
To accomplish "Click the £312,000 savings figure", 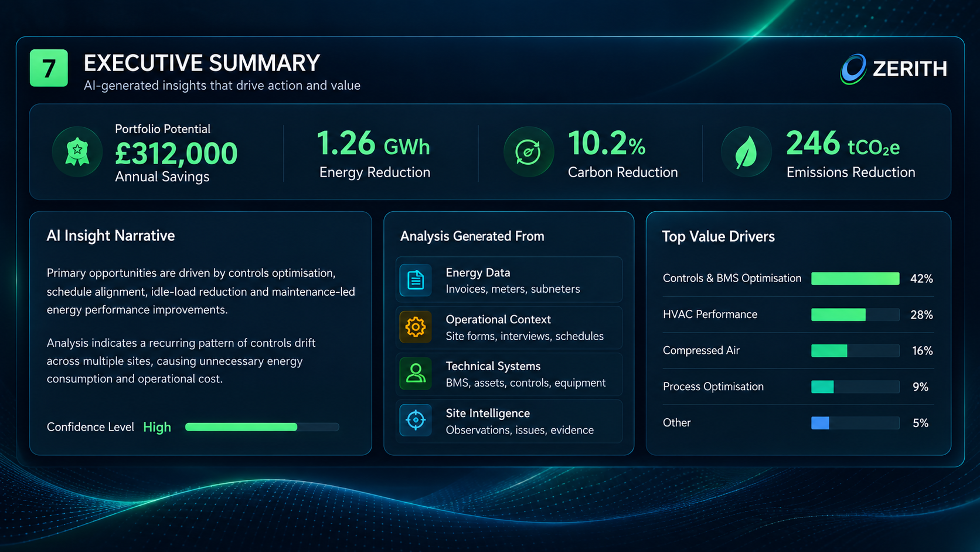I will [176, 154].
